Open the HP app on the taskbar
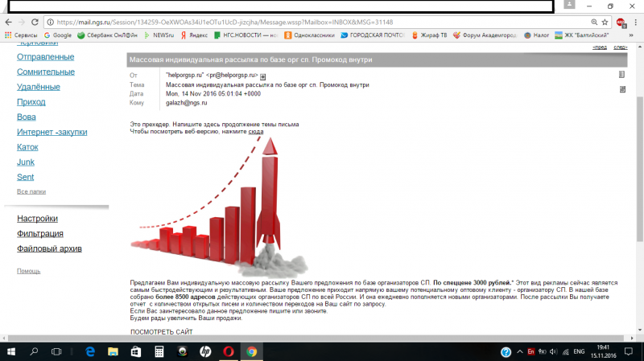Viewport: 644px width, 361px height. click(204, 351)
